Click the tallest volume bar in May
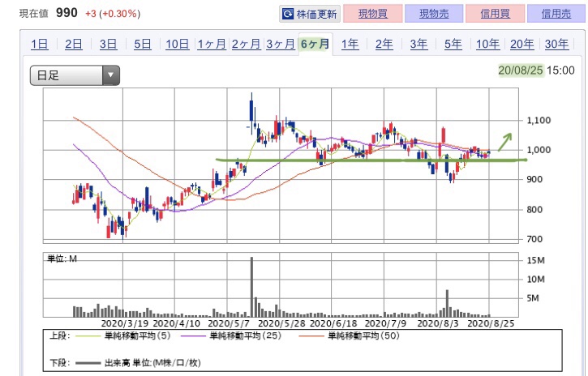This screenshot has width=588, height=376. click(x=251, y=287)
